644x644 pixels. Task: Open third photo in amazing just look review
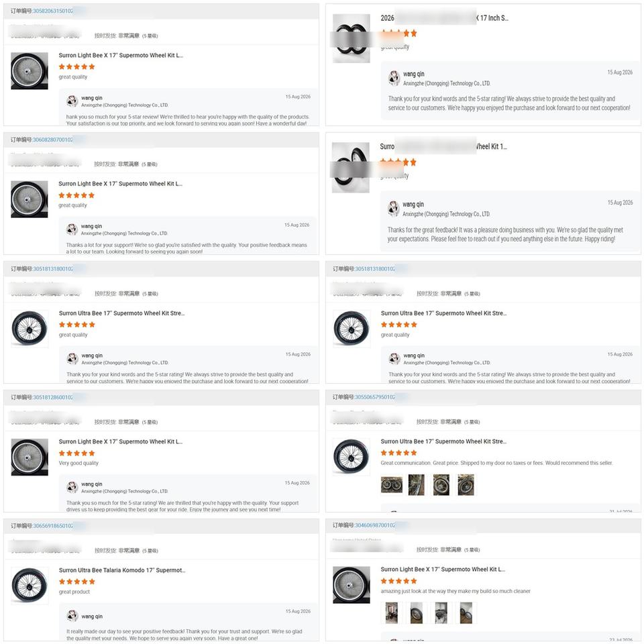tap(441, 613)
